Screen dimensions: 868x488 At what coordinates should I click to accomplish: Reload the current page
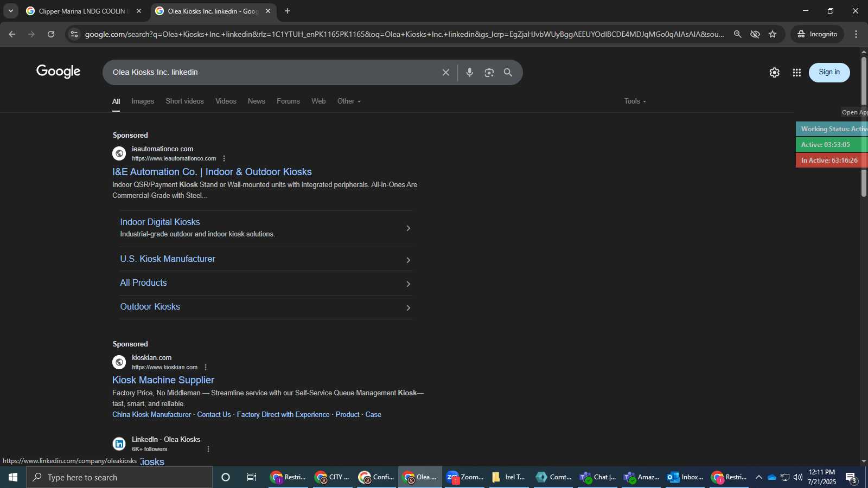[x=51, y=34]
